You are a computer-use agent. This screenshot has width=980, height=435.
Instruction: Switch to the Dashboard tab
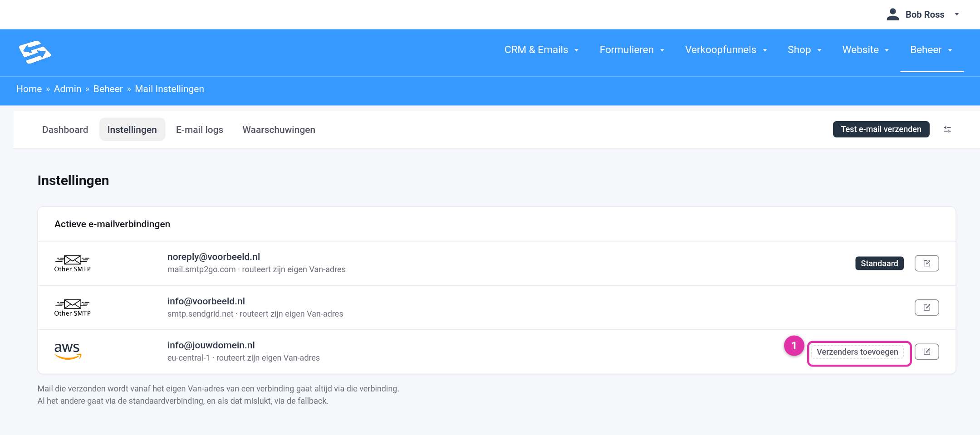coord(65,130)
